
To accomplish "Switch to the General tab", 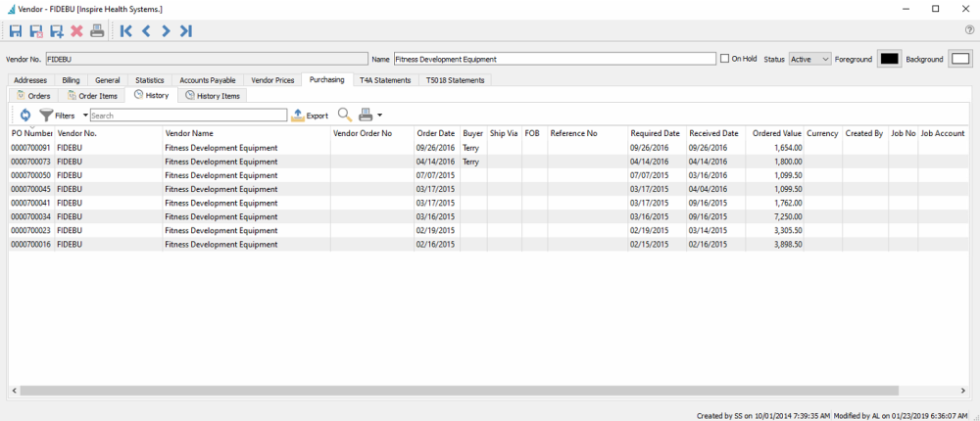I will (x=108, y=80).
